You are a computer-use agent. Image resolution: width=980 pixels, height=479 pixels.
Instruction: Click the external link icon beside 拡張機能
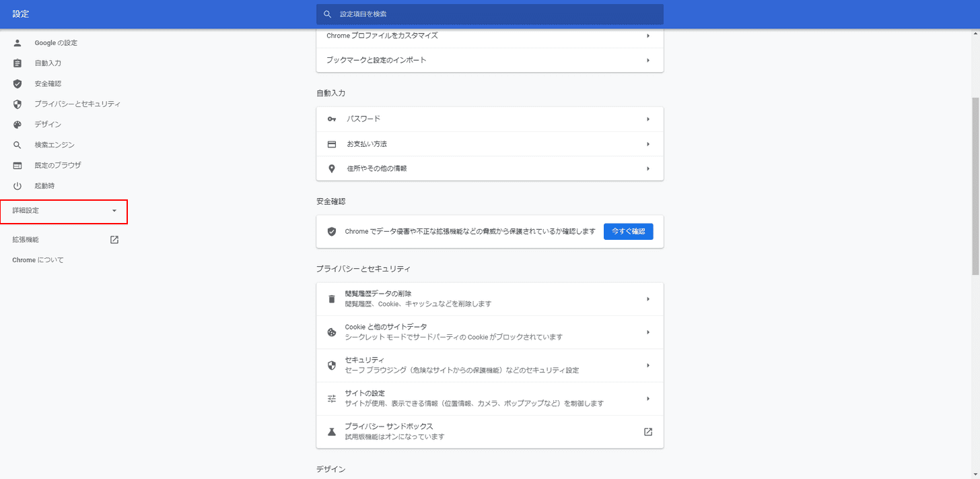114,240
